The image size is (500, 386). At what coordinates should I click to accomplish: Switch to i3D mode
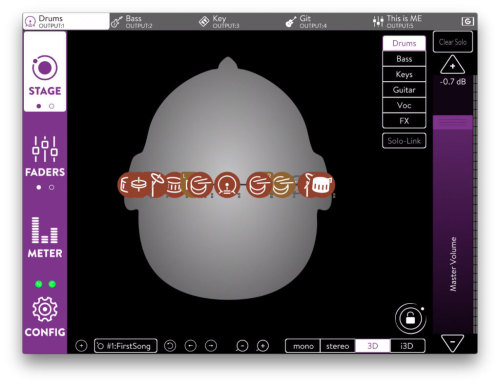tap(407, 346)
